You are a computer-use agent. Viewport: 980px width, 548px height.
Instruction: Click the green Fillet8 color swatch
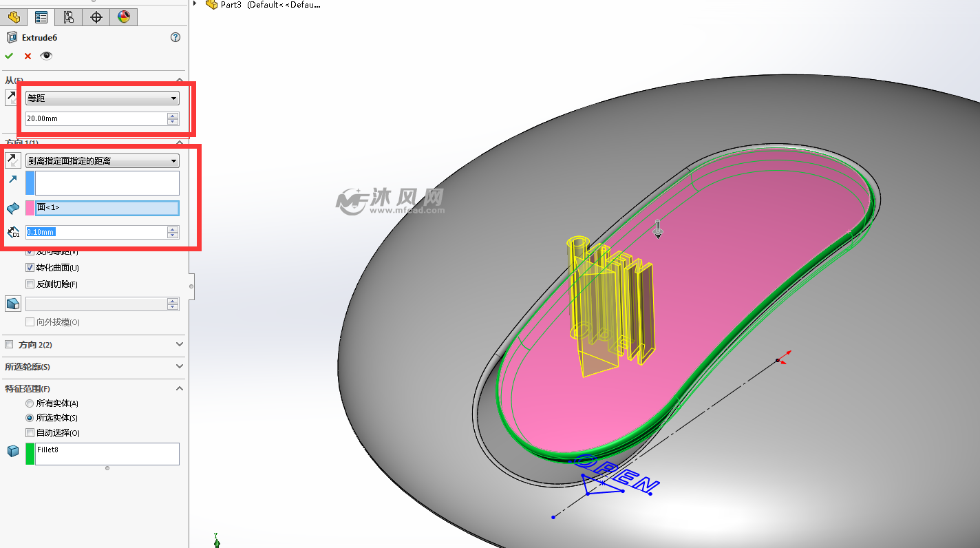coord(30,454)
